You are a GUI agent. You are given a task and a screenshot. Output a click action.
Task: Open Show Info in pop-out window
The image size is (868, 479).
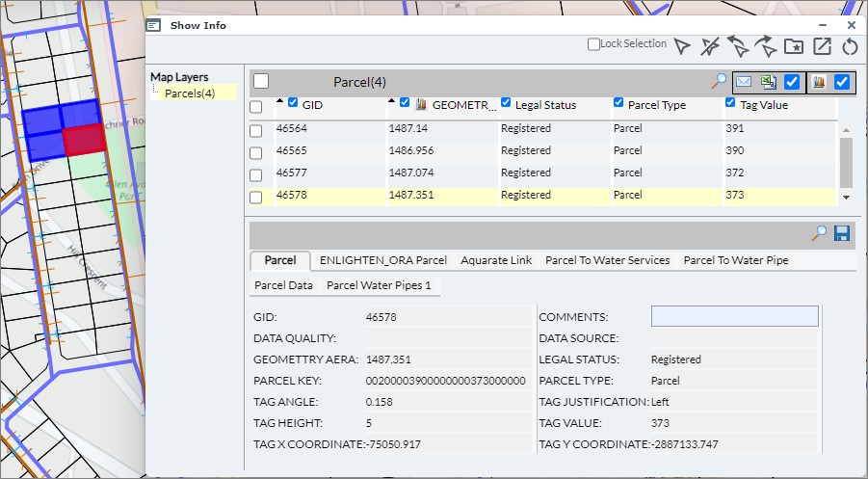[x=822, y=45]
